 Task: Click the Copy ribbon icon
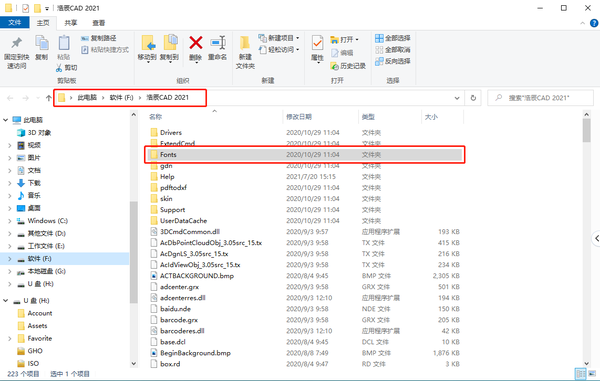coord(42,48)
